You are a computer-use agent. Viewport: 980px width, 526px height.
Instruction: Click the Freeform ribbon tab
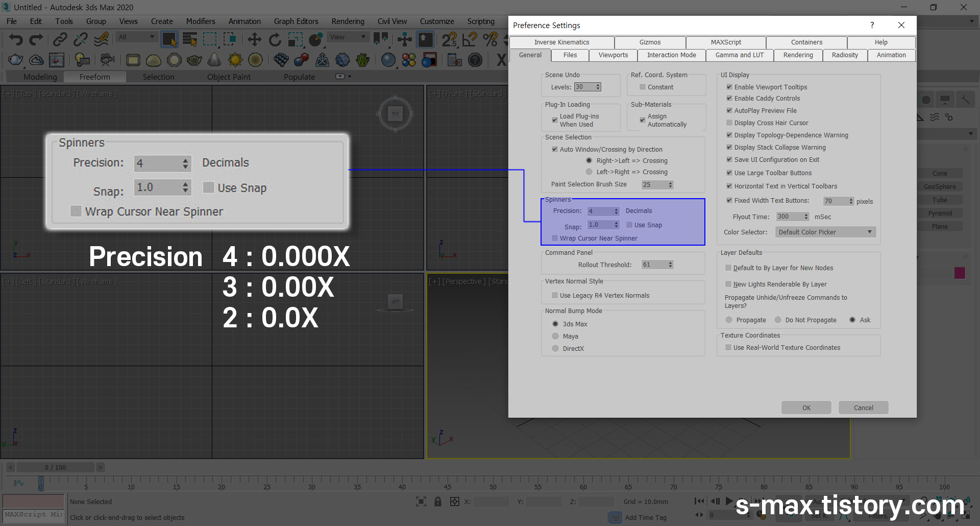pos(94,77)
